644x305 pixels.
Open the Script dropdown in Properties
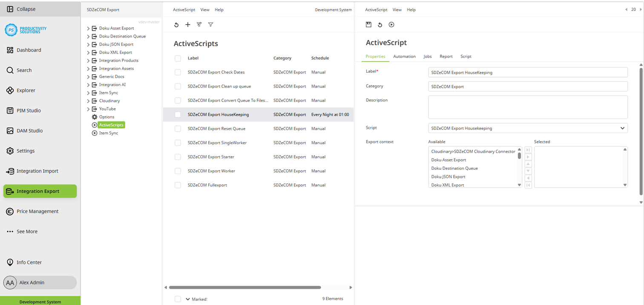(623, 128)
